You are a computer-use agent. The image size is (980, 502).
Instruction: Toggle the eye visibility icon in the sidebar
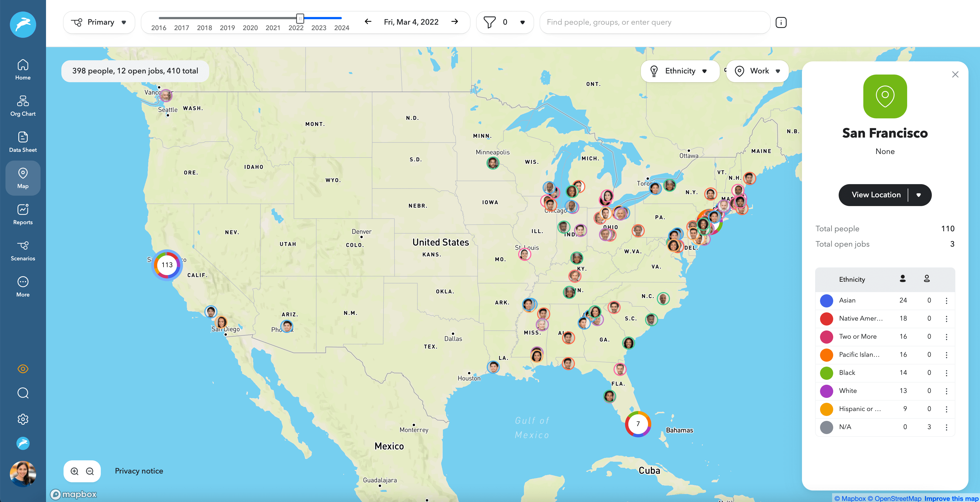[x=23, y=368]
